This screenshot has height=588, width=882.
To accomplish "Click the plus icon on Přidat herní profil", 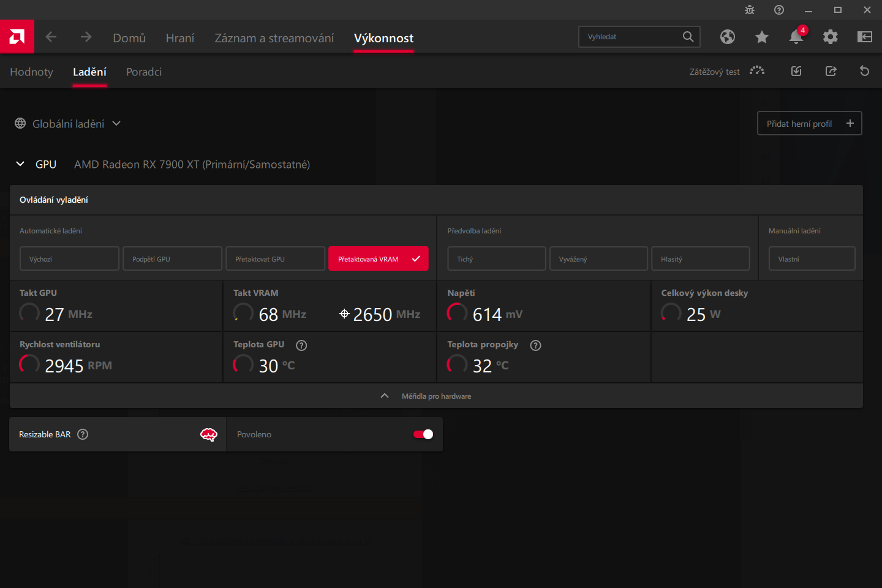I will (x=850, y=123).
